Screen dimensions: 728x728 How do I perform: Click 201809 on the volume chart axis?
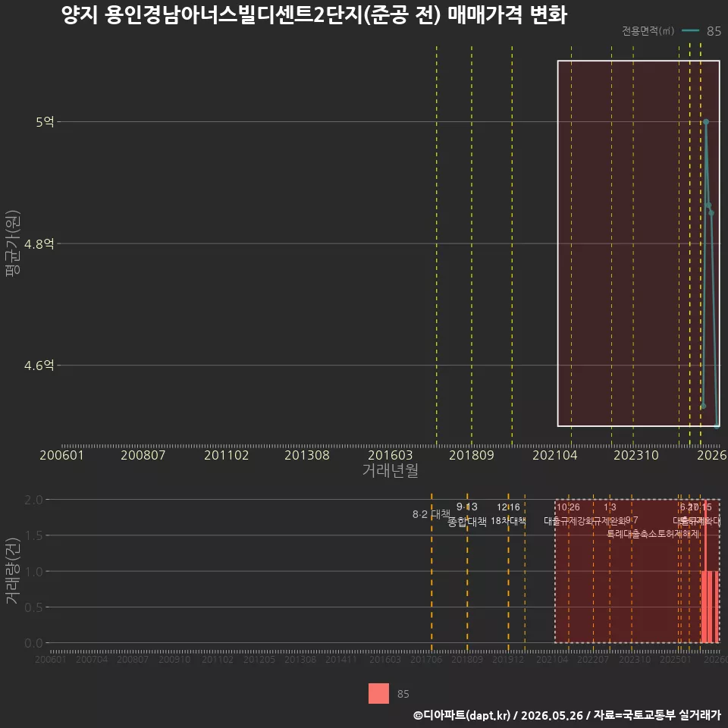(466, 659)
